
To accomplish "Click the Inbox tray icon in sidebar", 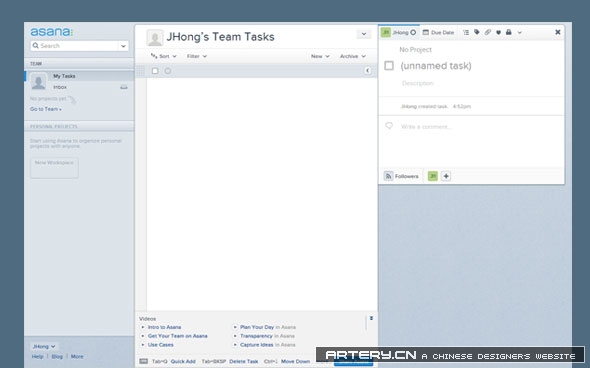I will [x=124, y=87].
